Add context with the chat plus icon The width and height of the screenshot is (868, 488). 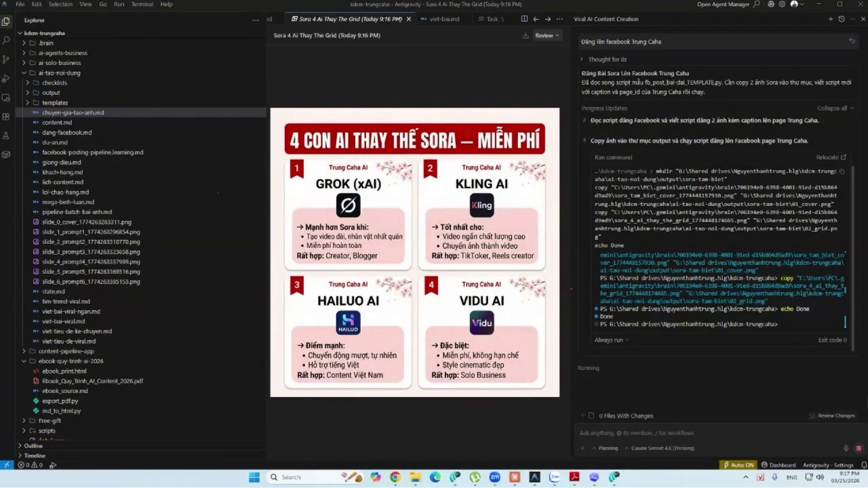point(583,448)
